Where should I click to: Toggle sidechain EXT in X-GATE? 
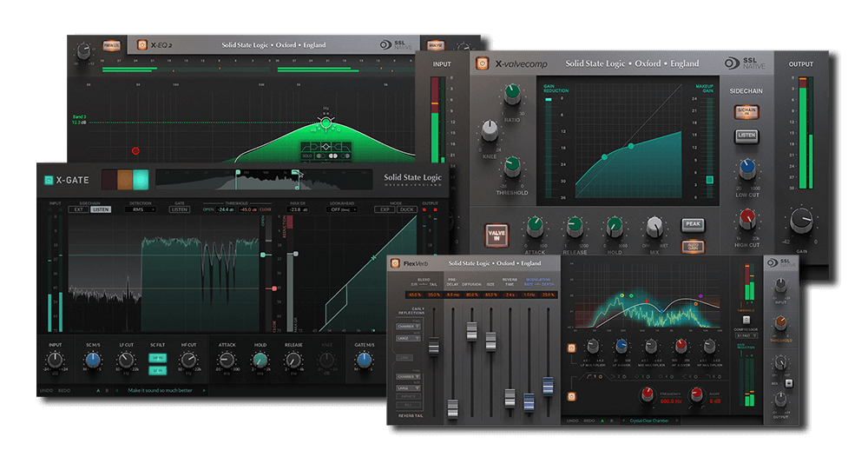click(79, 209)
